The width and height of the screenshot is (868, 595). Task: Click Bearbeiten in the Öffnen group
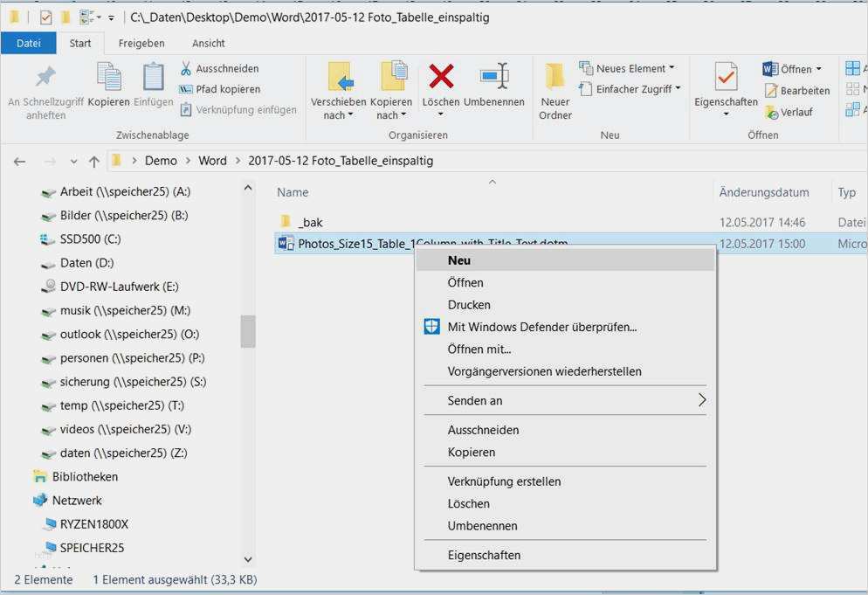point(797,91)
